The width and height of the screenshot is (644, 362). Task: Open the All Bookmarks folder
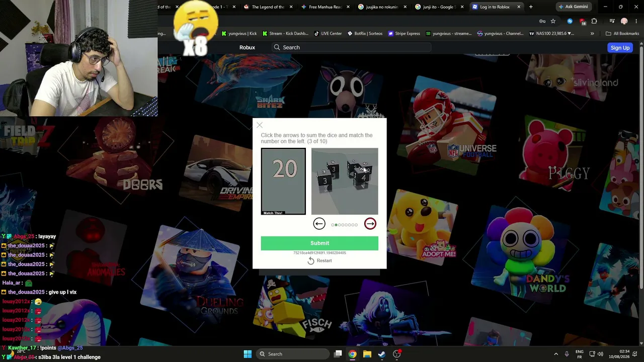click(x=622, y=34)
